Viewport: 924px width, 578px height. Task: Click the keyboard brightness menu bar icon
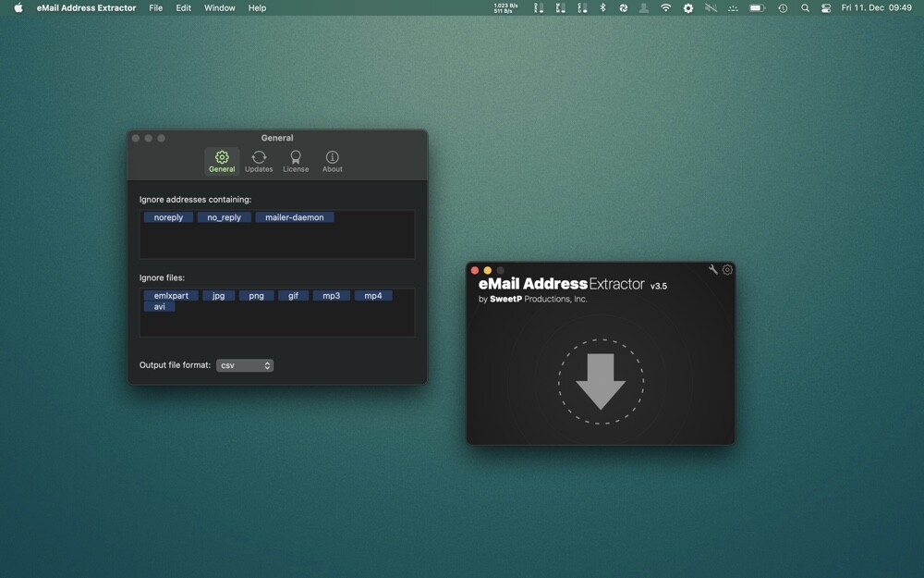click(733, 7)
